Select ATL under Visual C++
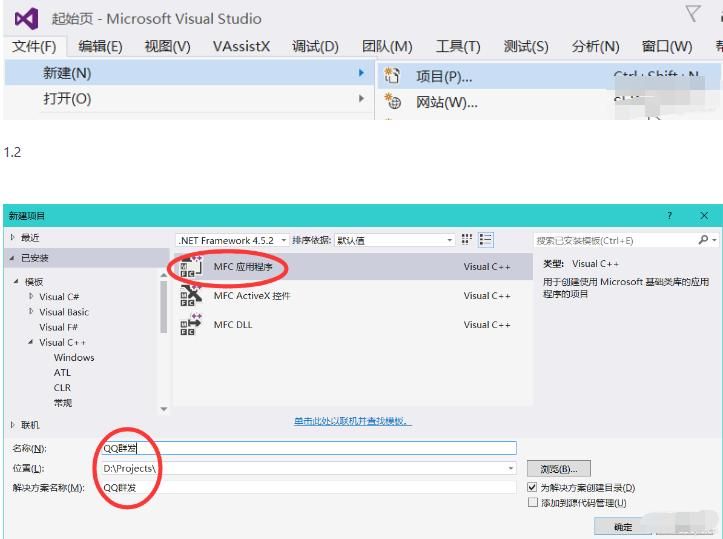The image size is (723, 539). click(62, 372)
